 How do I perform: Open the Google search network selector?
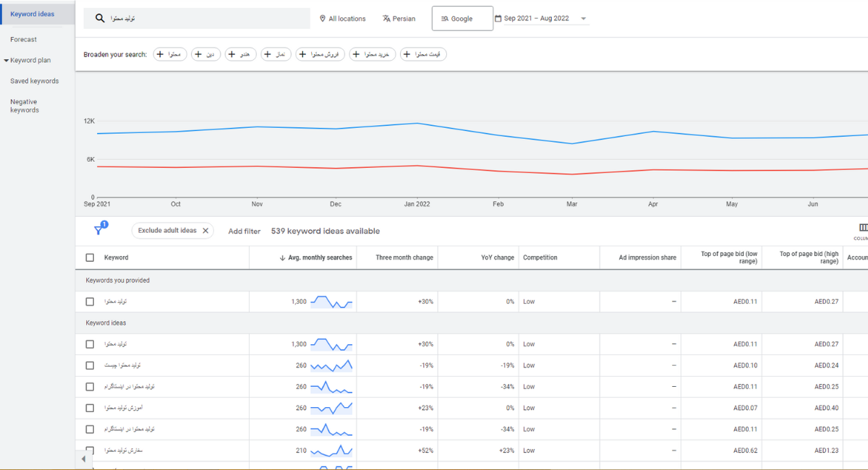462,19
